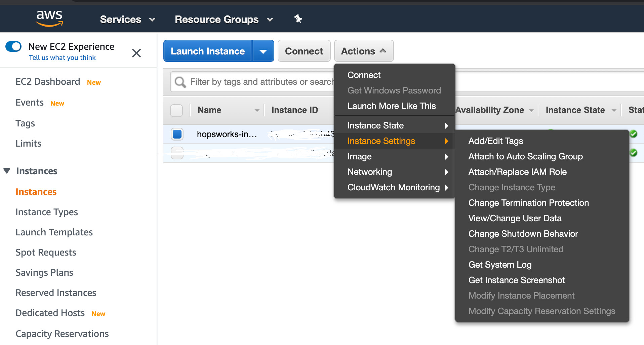Toggle the New EC2 Experience switch
The height and width of the screenshot is (345, 644).
point(13,46)
